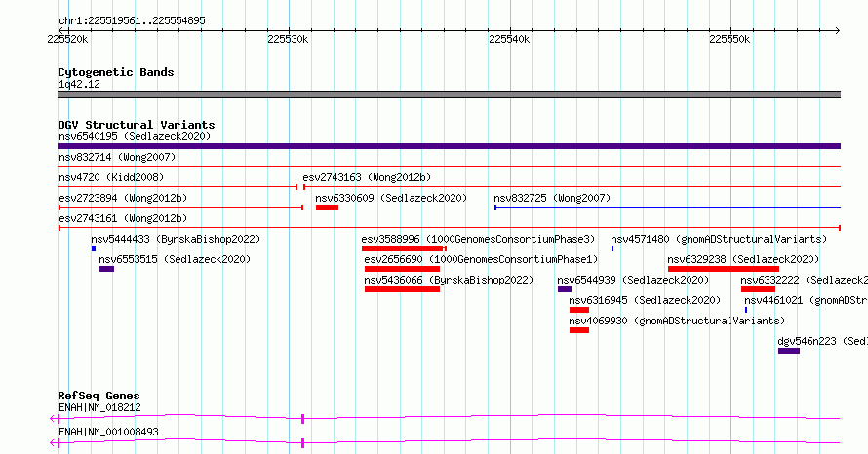Click the red esv3588996 variant bar

404,248
